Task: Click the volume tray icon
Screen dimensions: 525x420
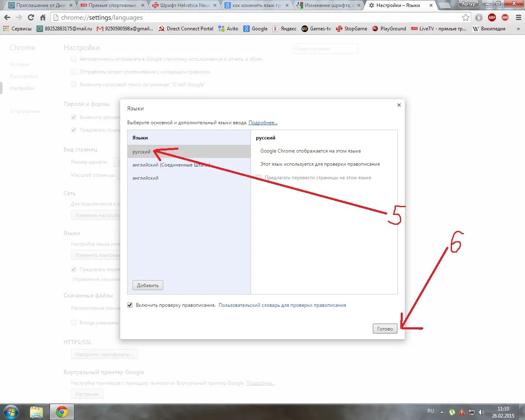Action: [482, 412]
